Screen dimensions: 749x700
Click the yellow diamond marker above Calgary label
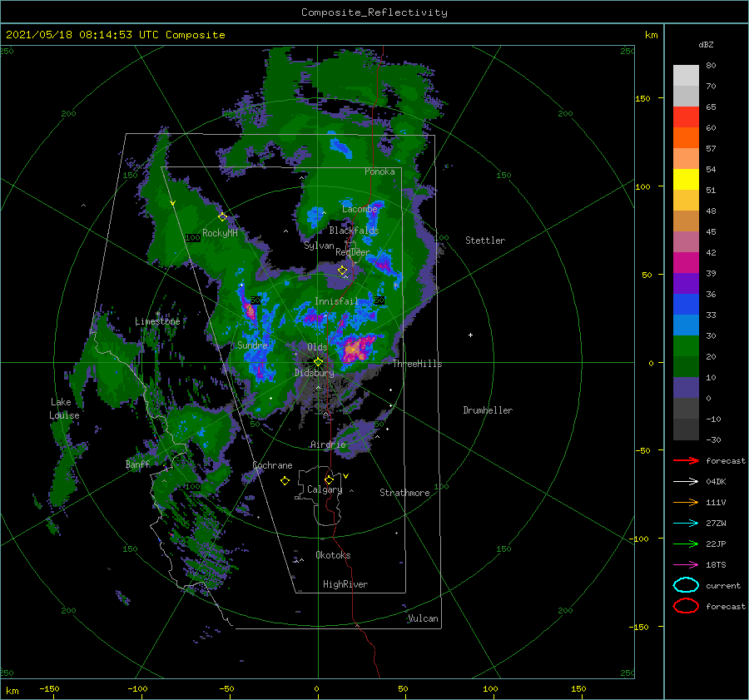pos(329,479)
